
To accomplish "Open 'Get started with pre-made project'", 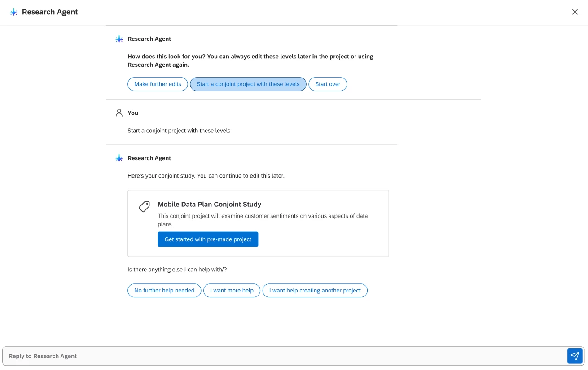I will (208, 239).
